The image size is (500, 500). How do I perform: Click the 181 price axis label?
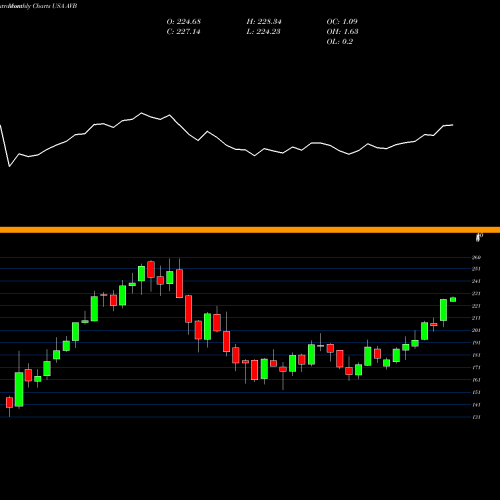(476, 355)
